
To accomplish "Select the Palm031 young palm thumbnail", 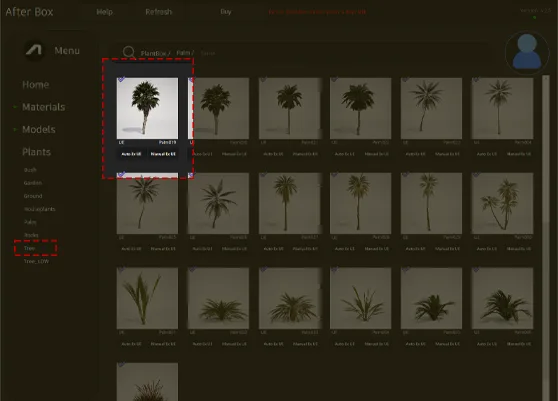I will click(147, 298).
